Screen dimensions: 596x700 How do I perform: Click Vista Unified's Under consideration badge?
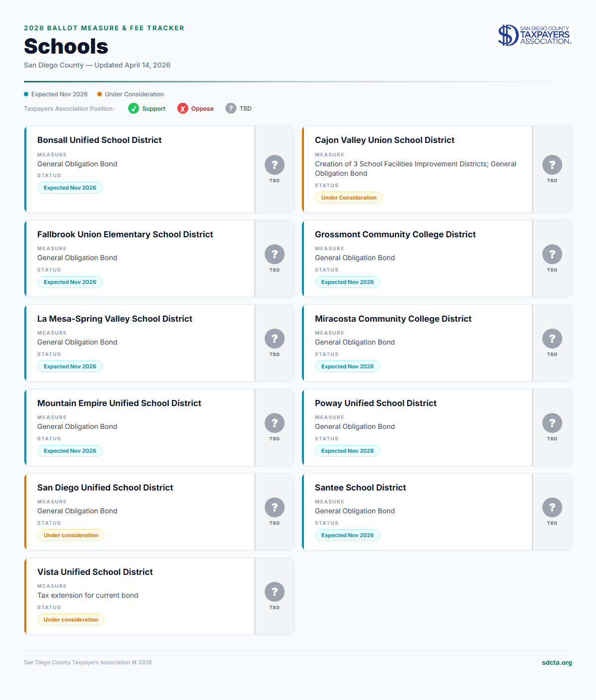pyautogui.click(x=71, y=620)
